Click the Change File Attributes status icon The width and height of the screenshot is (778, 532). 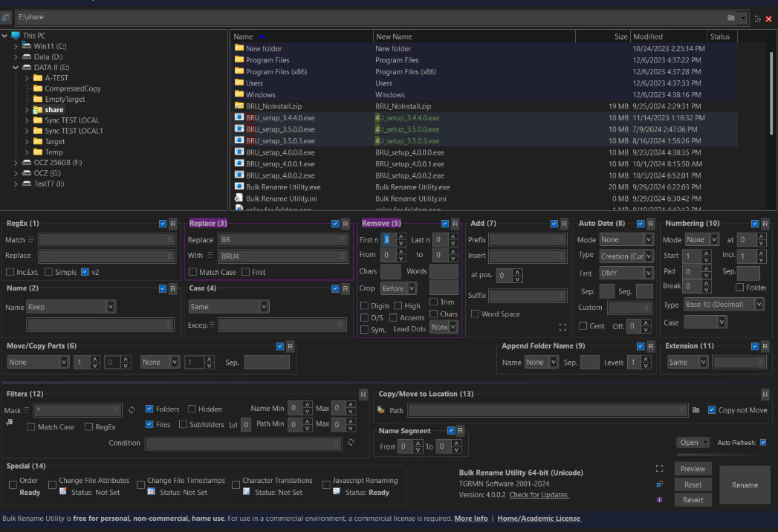(x=62, y=492)
